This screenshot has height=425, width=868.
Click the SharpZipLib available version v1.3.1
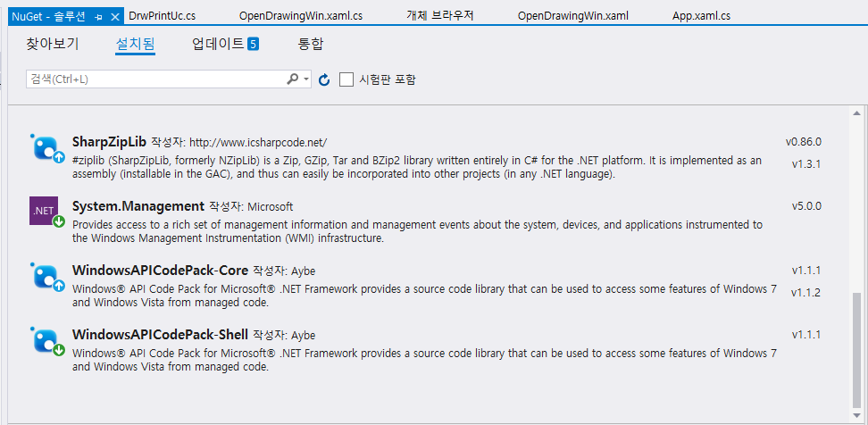805,163
